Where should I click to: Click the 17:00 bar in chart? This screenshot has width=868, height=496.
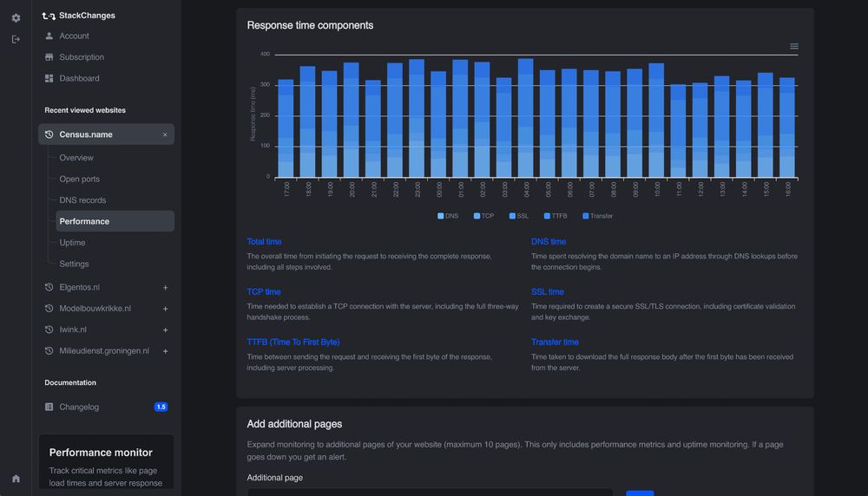click(286, 128)
